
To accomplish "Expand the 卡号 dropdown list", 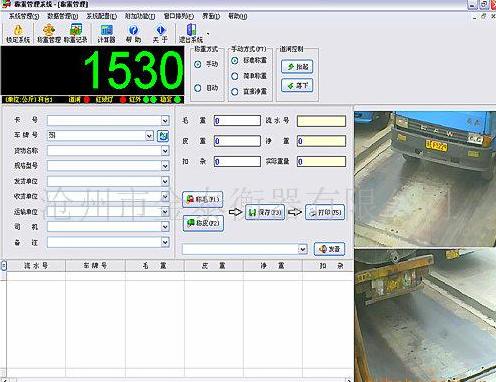I will 165,120.
